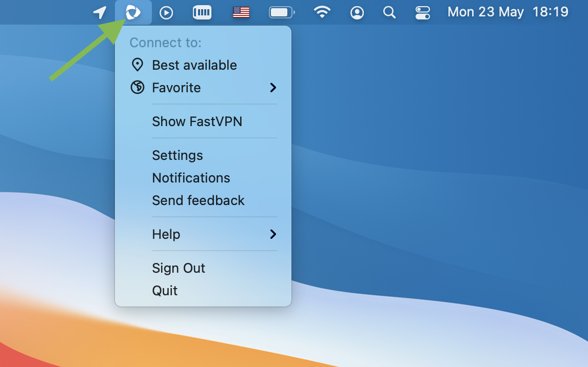The width and height of the screenshot is (588, 367).
Task: Quit the FastVPN app
Action: tap(203, 291)
